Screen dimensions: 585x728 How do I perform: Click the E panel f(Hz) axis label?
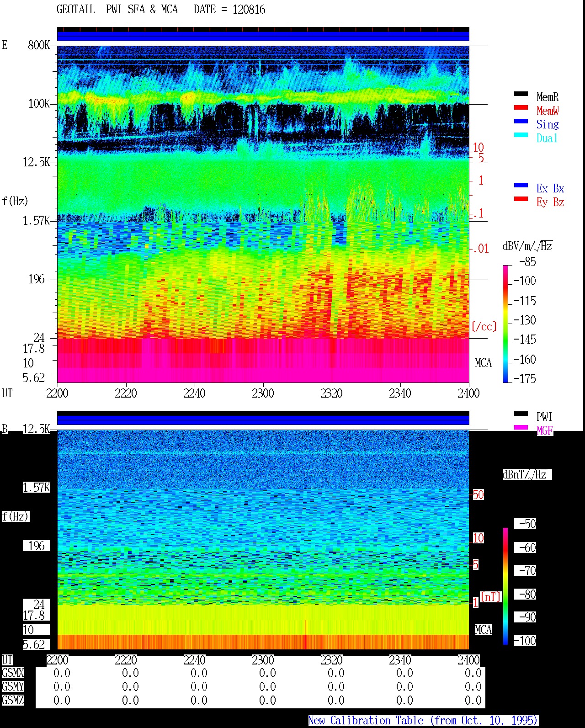15,201
